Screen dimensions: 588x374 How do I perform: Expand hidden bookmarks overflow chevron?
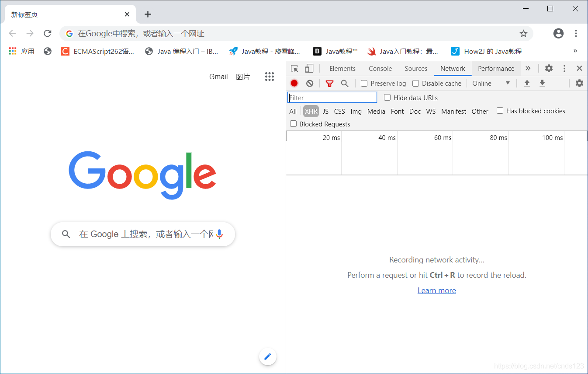pyautogui.click(x=575, y=51)
